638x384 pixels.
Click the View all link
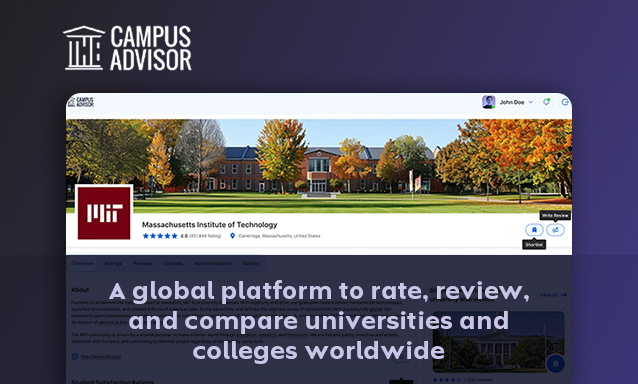click(553, 295)
